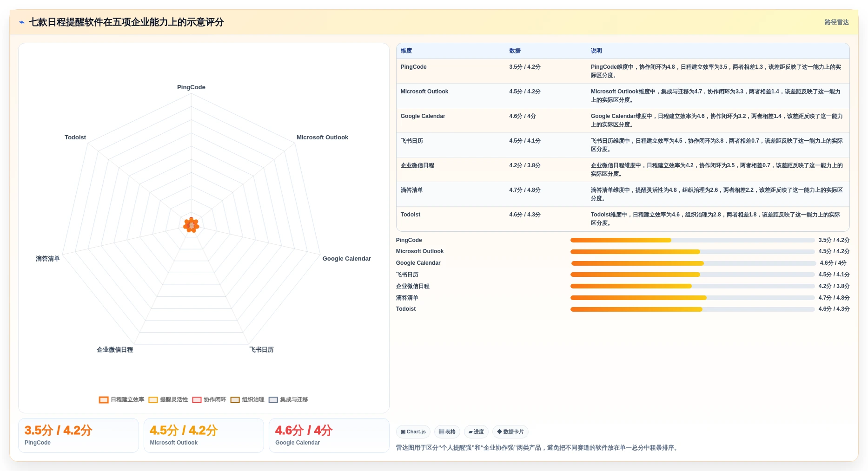Click the 滴答清单 radar axis label

point(48,259)
